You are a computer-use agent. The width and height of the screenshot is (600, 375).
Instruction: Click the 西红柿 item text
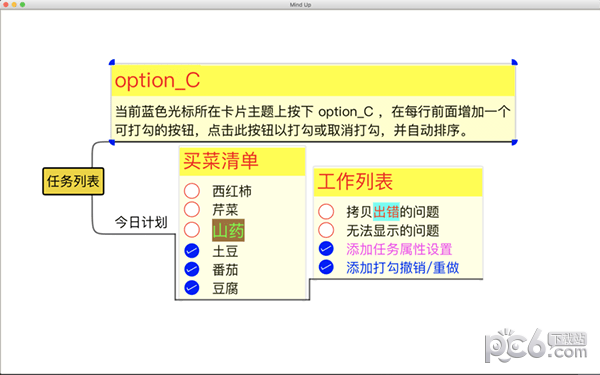click(232, 191)
